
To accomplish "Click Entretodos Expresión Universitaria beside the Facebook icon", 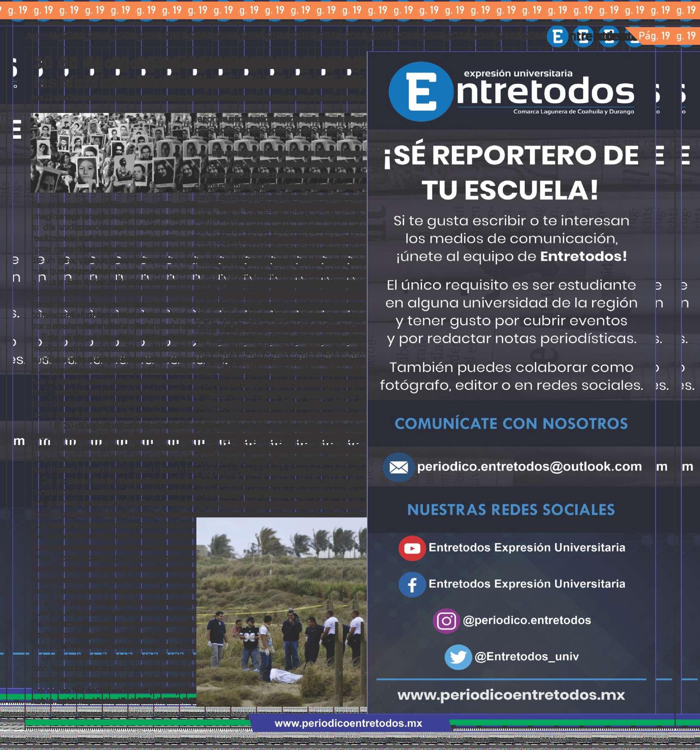I will pyautogui.click(x=527, y=584).
